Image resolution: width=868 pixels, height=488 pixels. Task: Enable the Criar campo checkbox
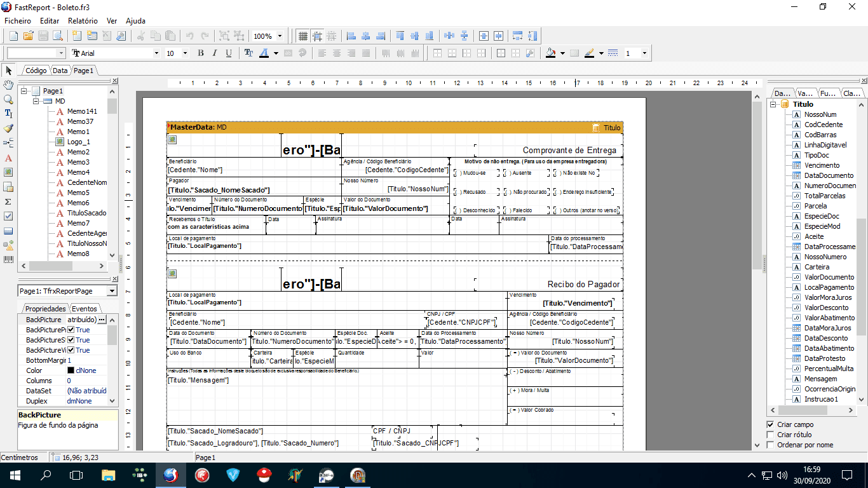tap(771, 424)
